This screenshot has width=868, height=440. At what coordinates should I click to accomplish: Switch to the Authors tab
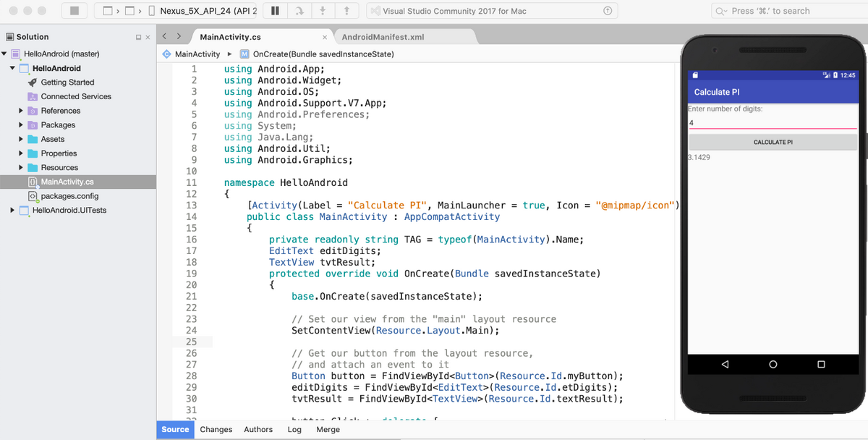click(x=258, y=430)
